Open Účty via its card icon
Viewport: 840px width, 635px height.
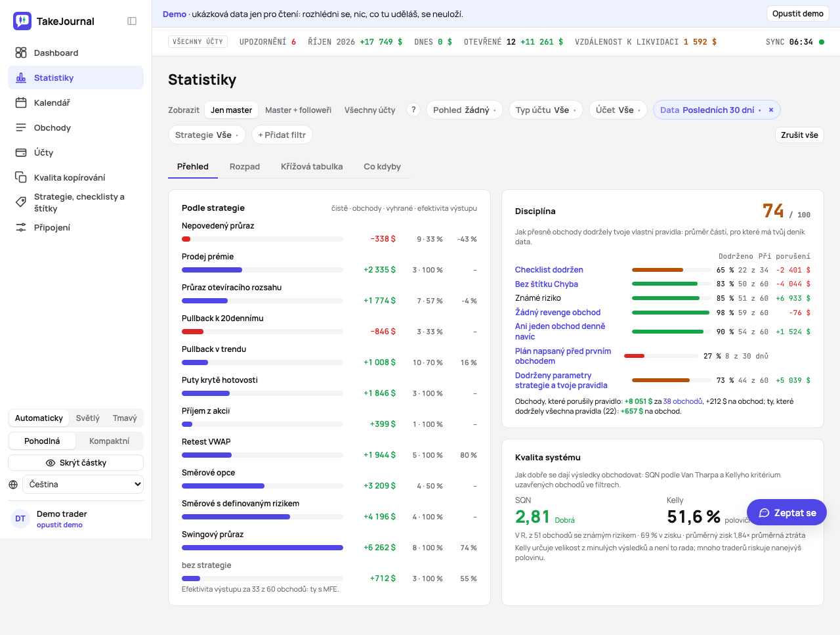coord(21,152)
